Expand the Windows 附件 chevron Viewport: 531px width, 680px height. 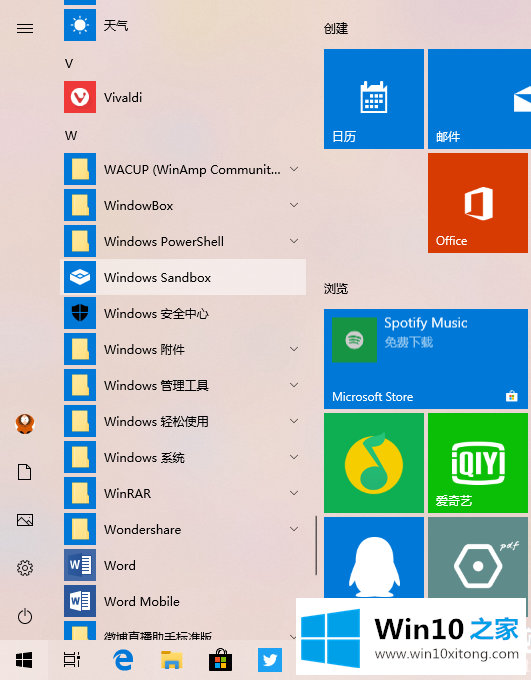[x=294, y=349]
